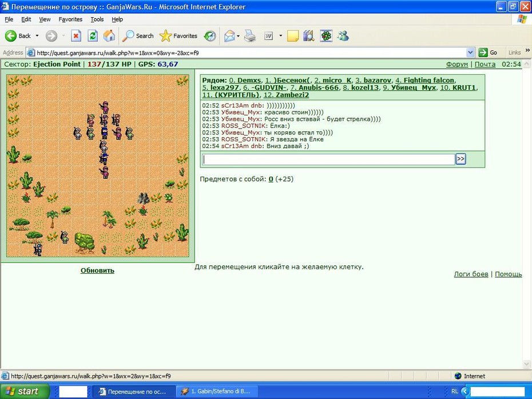Click nearby player link 1. )Бесенок(
The image size is (532, 399).
288,81
